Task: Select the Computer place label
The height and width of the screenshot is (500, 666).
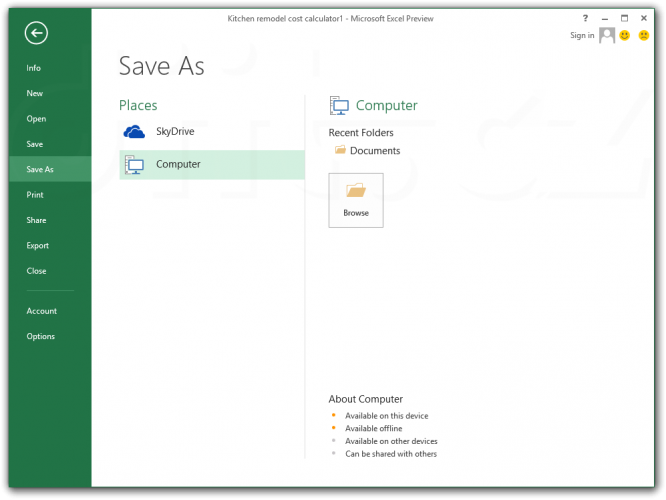Action: pyautogui.click(x=178, y=164)
